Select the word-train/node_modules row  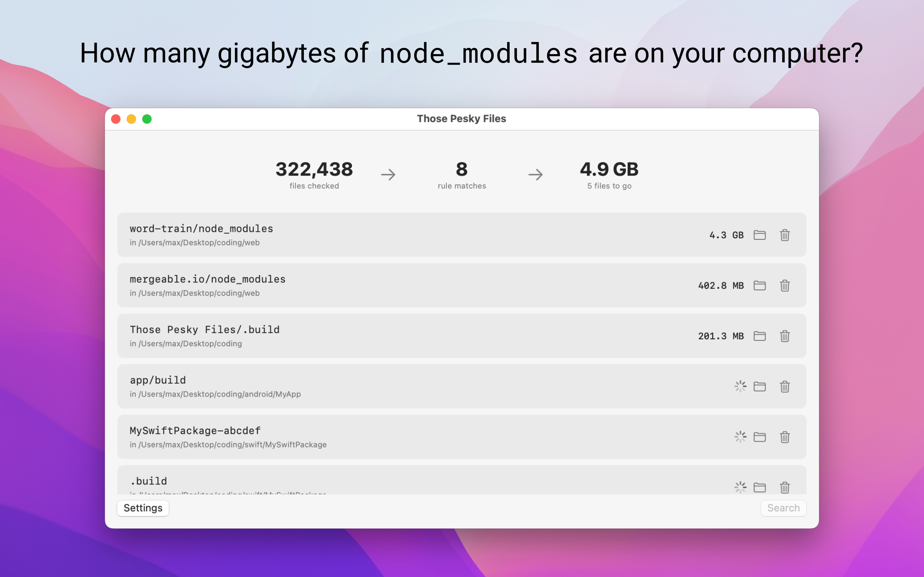462,235
